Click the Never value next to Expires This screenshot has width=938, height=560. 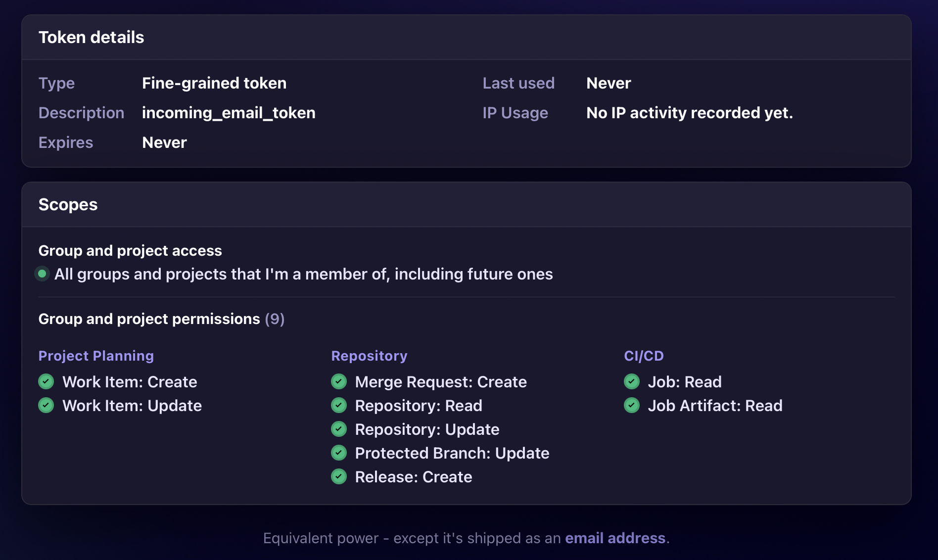164,142
